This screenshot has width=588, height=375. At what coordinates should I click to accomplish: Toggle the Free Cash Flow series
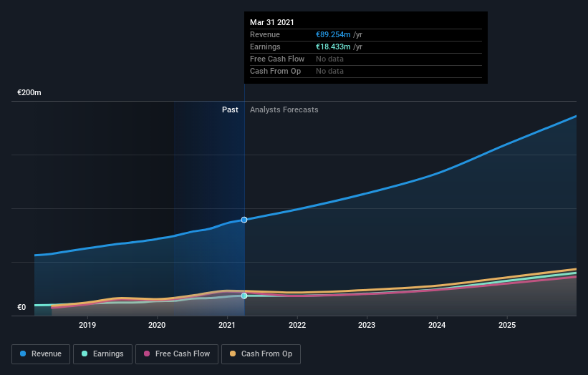pos(177,354)
